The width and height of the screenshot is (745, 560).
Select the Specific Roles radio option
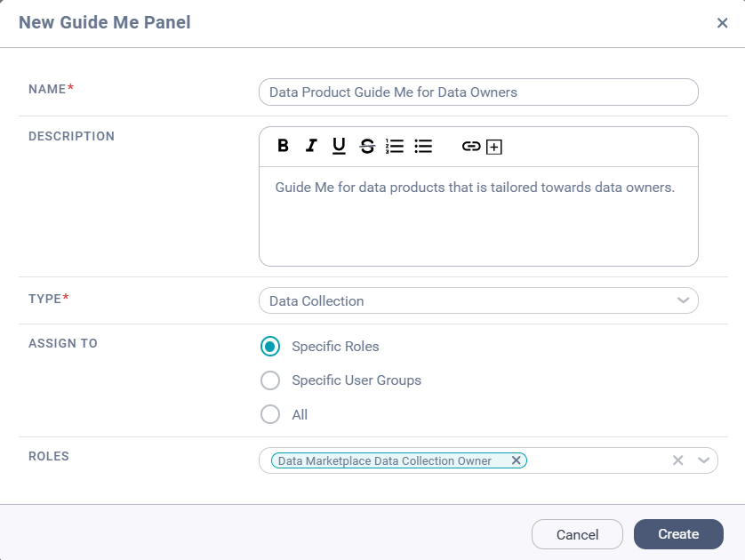click(270, 347)
